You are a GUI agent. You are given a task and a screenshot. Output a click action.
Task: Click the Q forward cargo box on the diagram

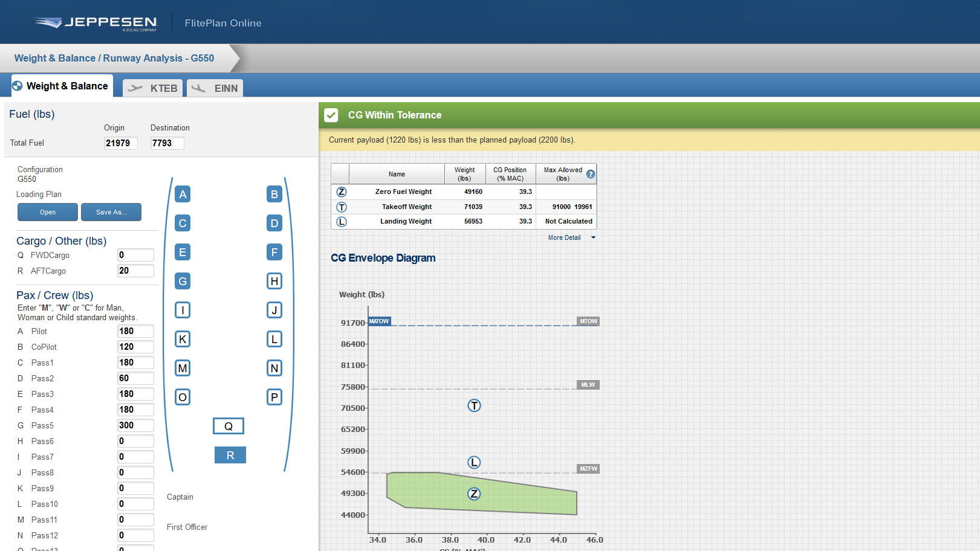click(228, 426)
